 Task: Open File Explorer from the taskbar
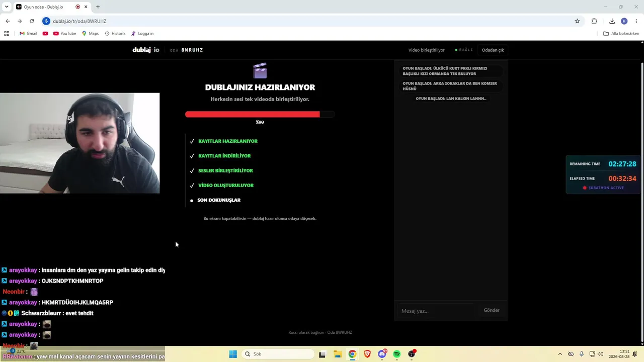pos(338,354)
